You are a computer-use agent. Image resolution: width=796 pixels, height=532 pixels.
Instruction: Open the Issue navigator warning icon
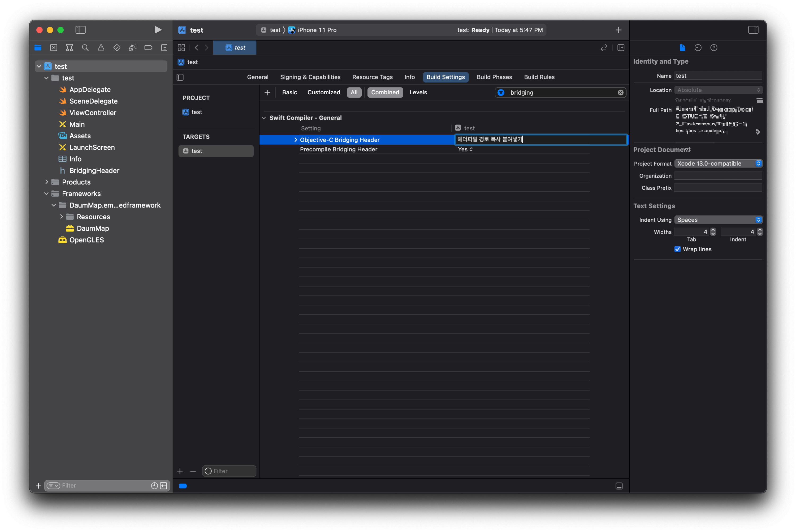point(101,48)
